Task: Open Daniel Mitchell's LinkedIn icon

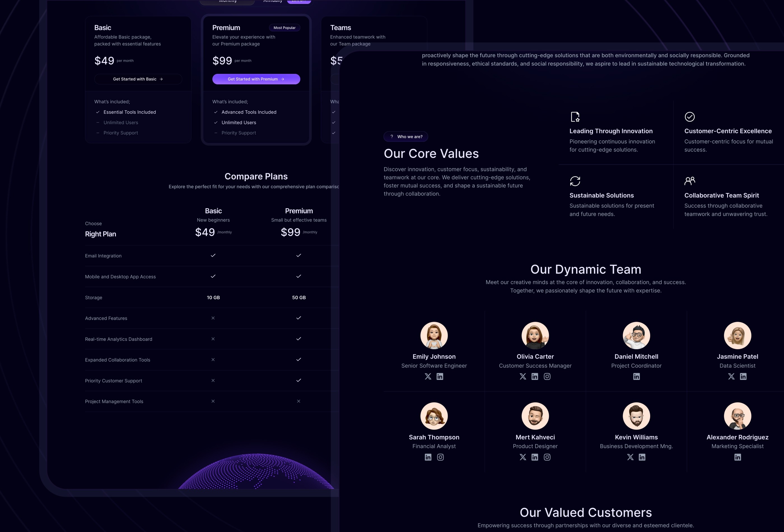Action: [636, 377]
